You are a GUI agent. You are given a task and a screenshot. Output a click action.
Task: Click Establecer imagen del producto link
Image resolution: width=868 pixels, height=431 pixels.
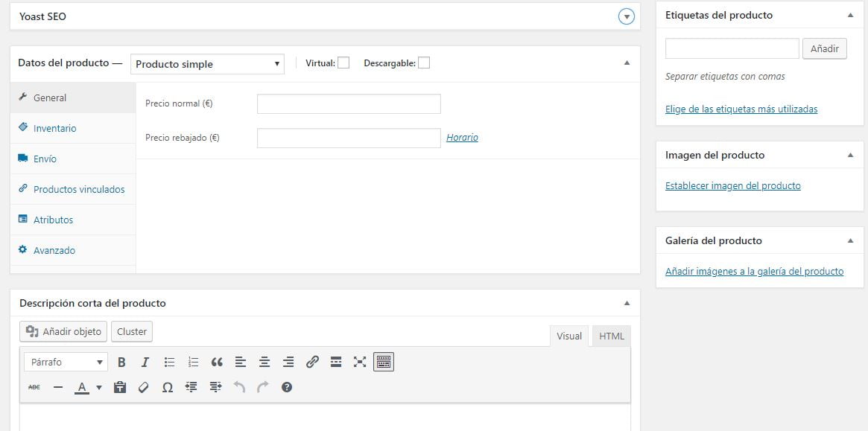click(x=733, y=185)
